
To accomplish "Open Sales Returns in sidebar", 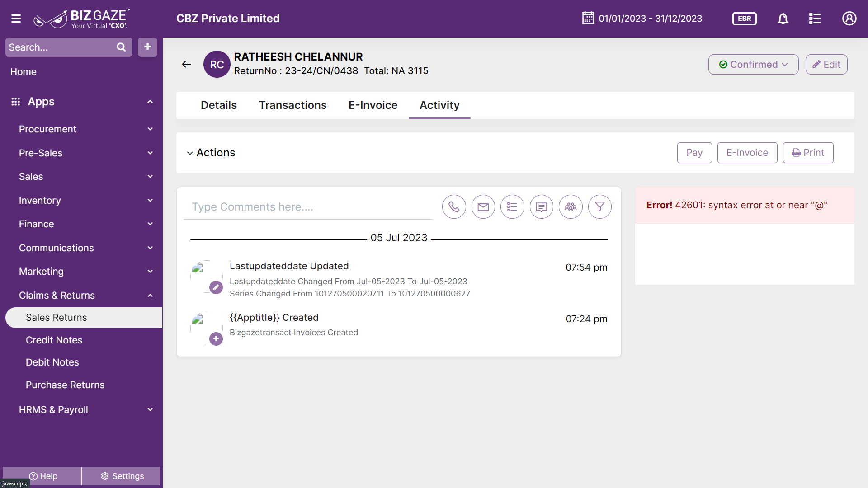I will pos(84,318).
